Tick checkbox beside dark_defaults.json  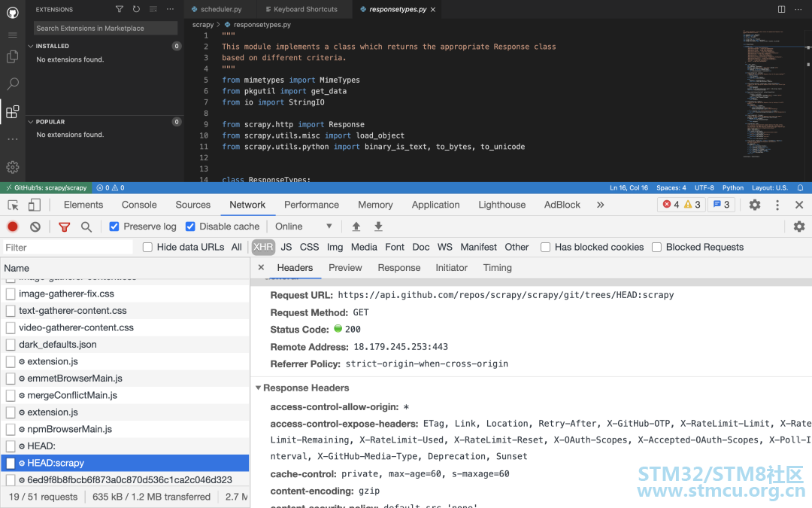pos(11,345)
